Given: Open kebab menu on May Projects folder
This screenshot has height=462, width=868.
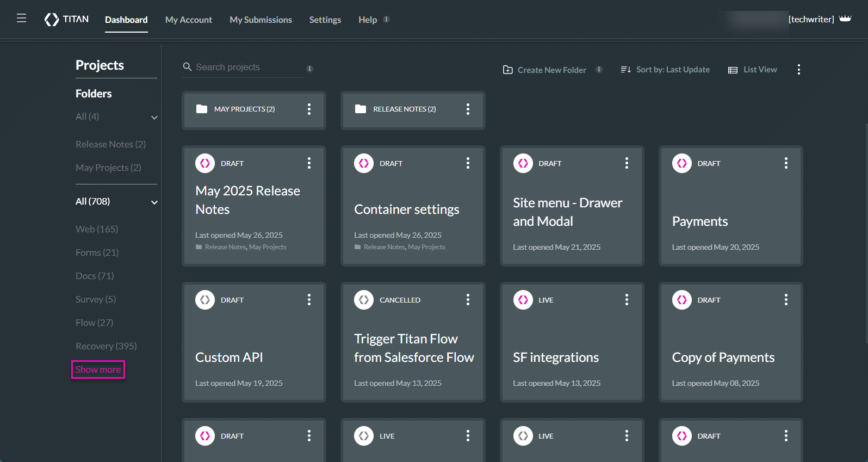Looking at the screenshot, I should tap(309, 109).
